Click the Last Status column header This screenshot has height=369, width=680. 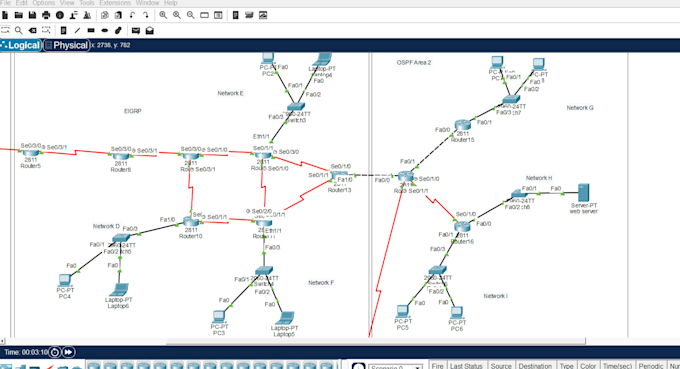pos(466,366)
